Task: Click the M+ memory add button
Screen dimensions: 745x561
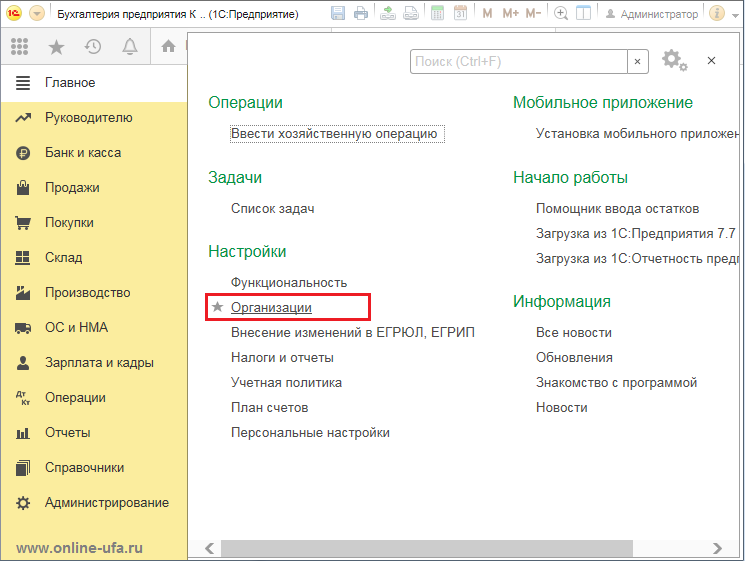Action: (x=510, y=13)
